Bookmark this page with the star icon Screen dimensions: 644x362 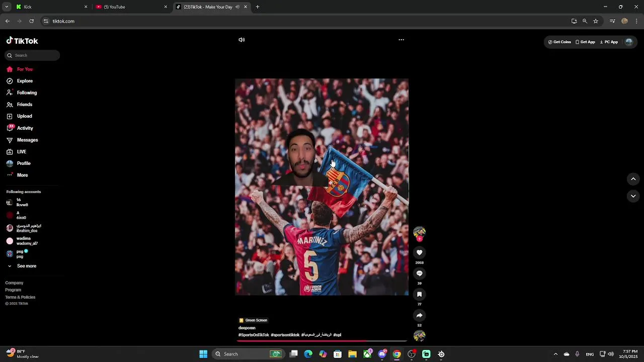596,21
